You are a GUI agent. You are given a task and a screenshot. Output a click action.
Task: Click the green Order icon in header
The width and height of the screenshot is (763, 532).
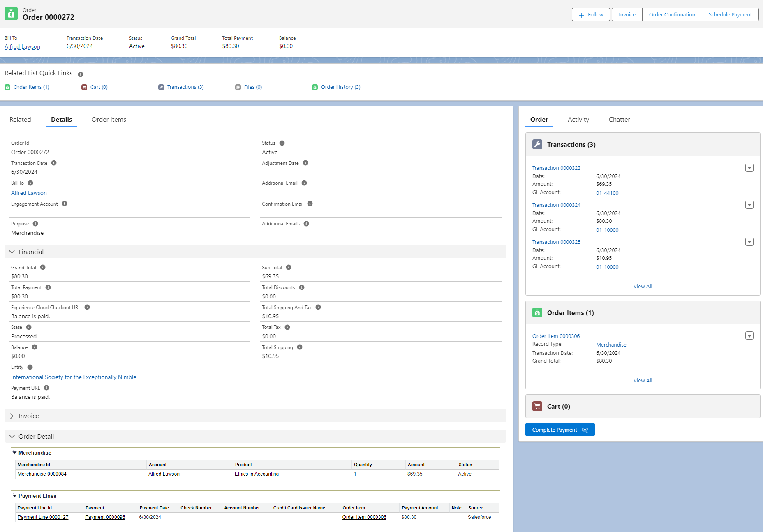pyautogui.click(x=11, y=14)
